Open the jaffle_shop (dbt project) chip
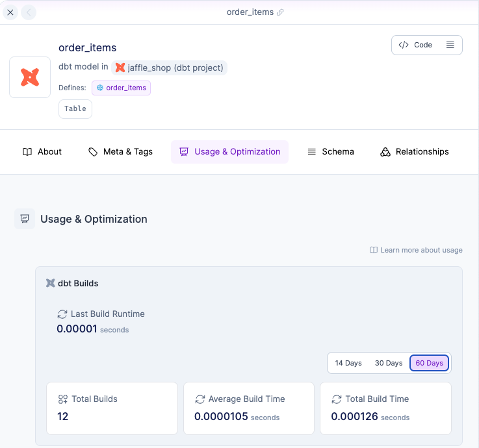479x448 pixels. 169,68
